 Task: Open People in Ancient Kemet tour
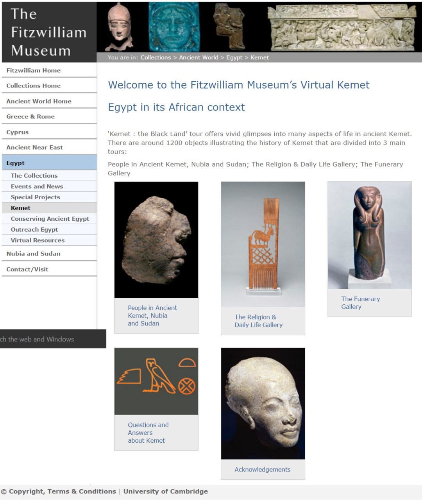156,241
